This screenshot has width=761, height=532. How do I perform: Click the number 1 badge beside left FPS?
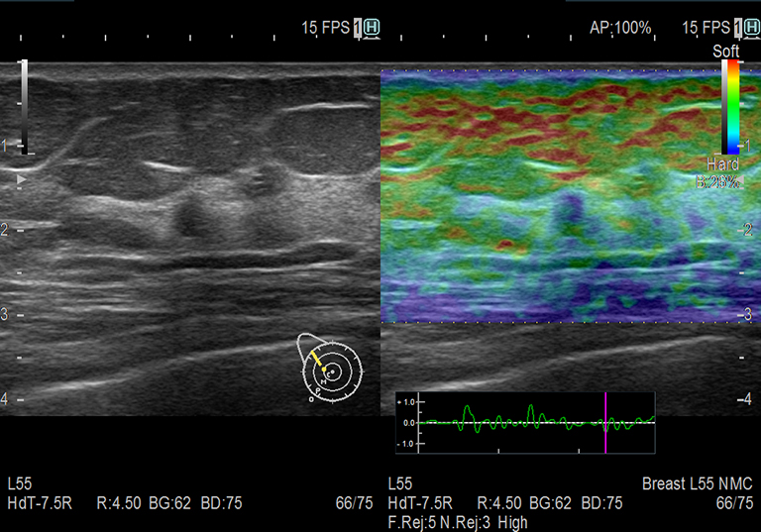(358, 29)
